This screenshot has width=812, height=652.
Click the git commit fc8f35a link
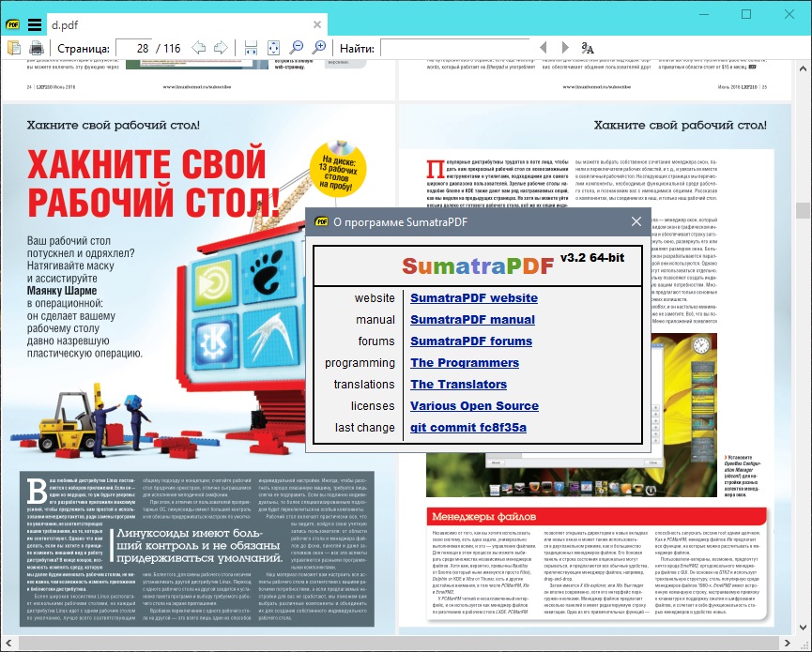coord(467,428)
